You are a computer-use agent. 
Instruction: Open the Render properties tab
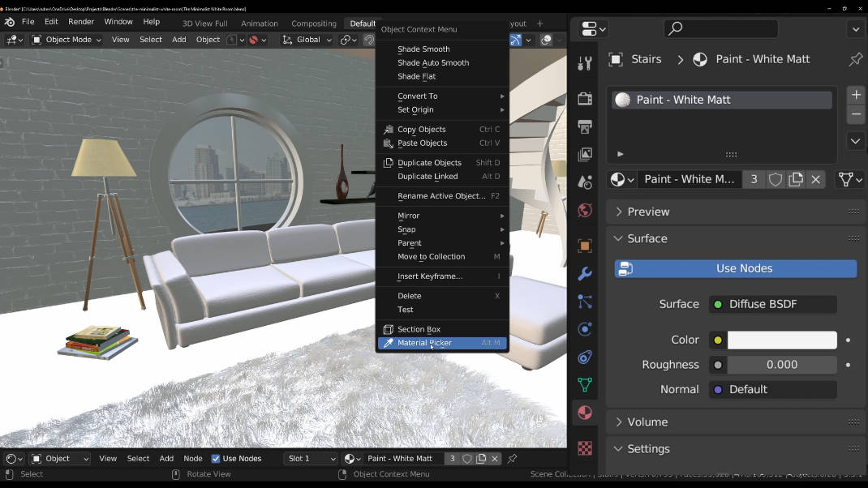[584, 98]
